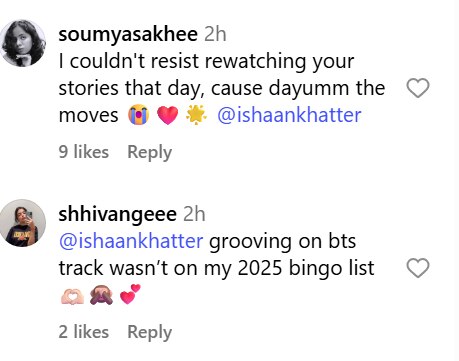This screenshot has width=459, height=361.
Task: Click the red heart emoji in first comment
Action: coord(167,115)
